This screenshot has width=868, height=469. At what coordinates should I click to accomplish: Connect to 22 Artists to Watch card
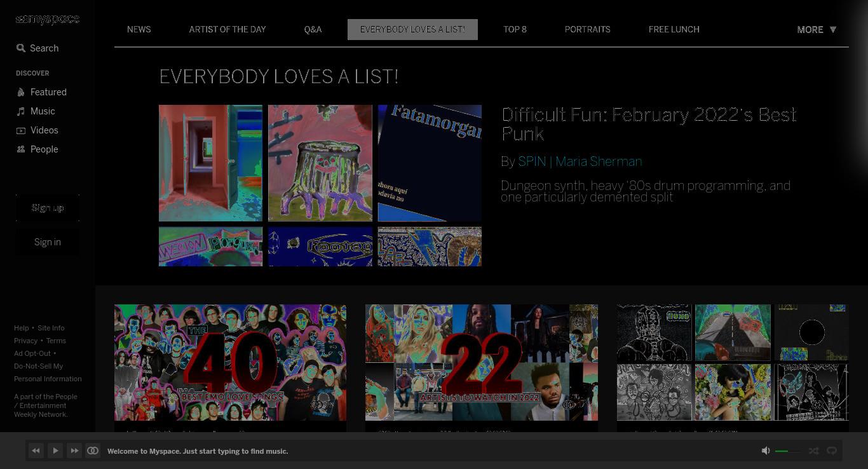[569, 404]
